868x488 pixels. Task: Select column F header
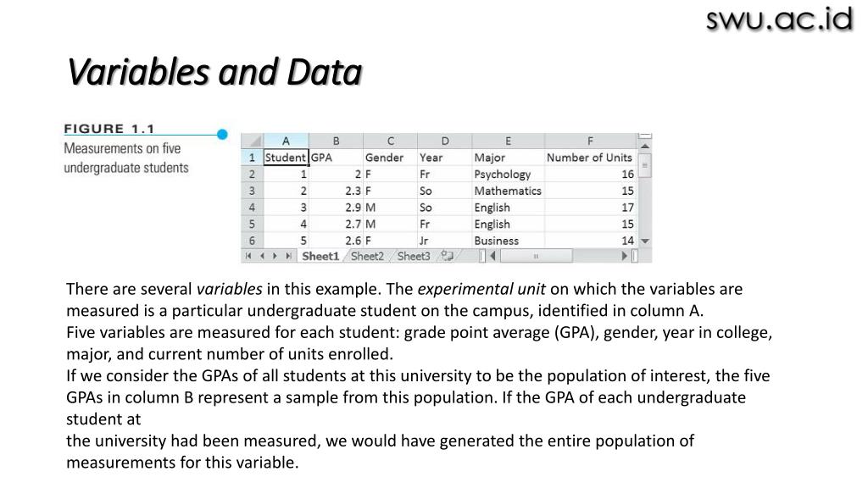pos(590,141)
